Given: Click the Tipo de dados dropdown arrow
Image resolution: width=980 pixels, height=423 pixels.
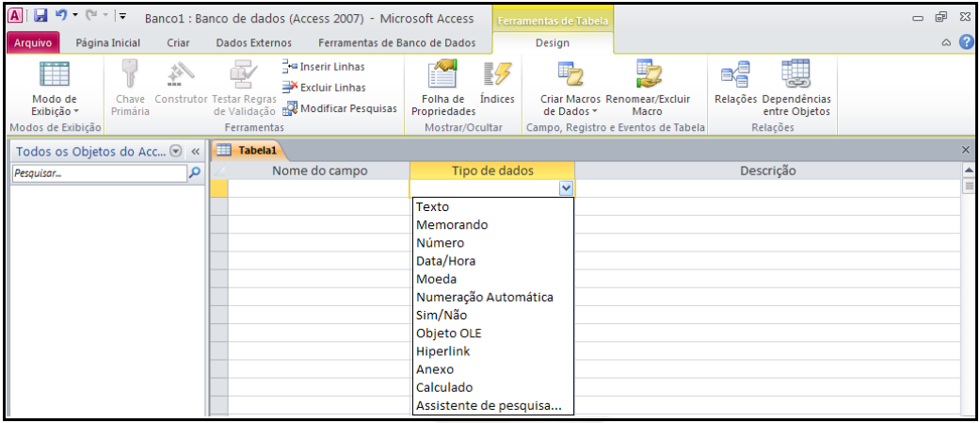Looking at the screenshot, I should 566,188.
